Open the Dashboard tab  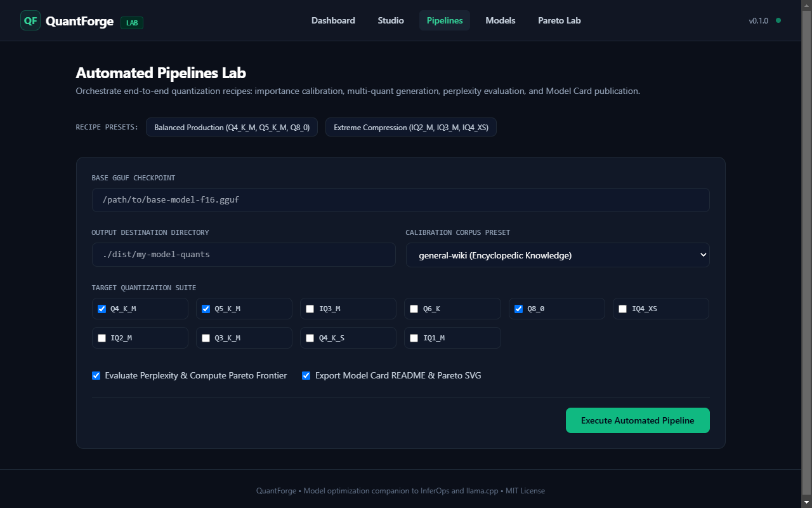click(x=333, y=20)
